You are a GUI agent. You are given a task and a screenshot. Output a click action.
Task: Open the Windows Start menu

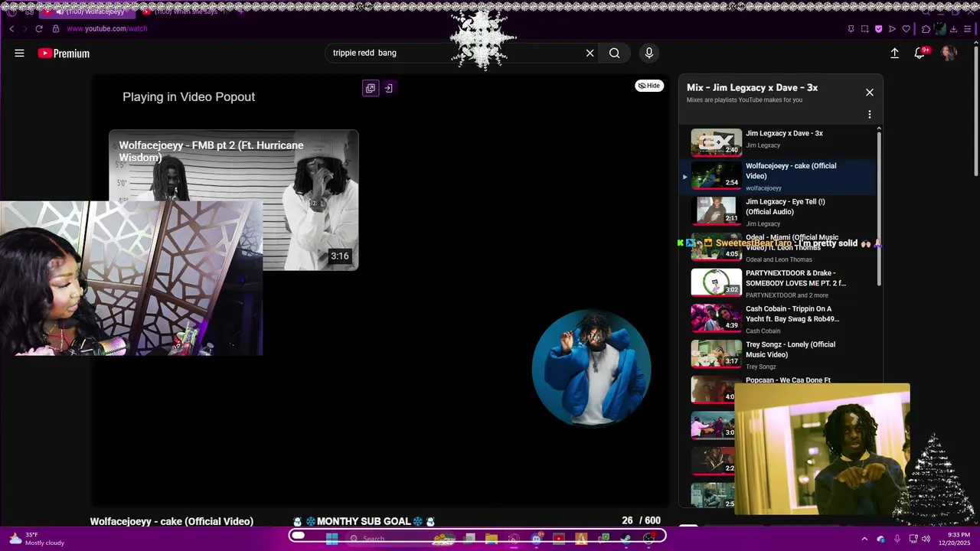coord(332,539)
